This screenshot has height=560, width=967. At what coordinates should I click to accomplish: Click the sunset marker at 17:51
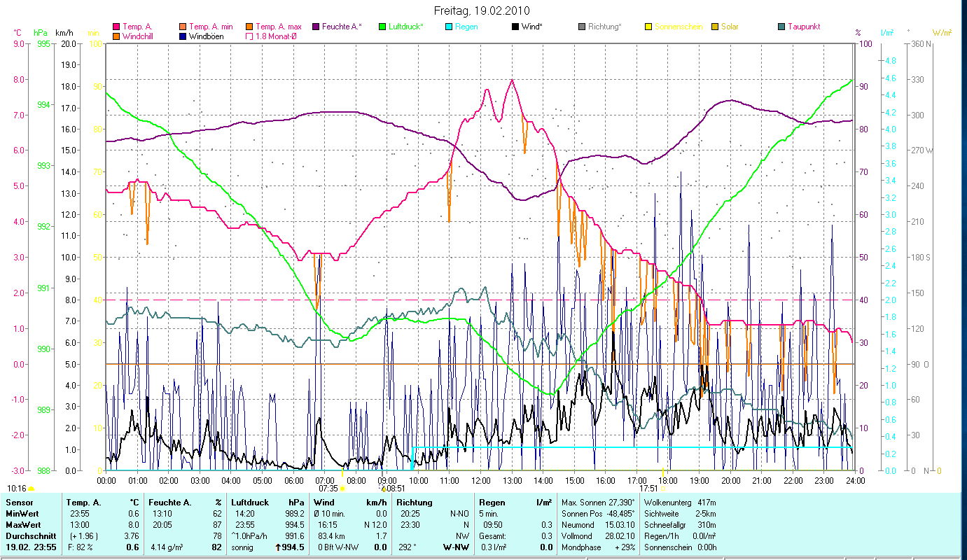coord(662,489)
